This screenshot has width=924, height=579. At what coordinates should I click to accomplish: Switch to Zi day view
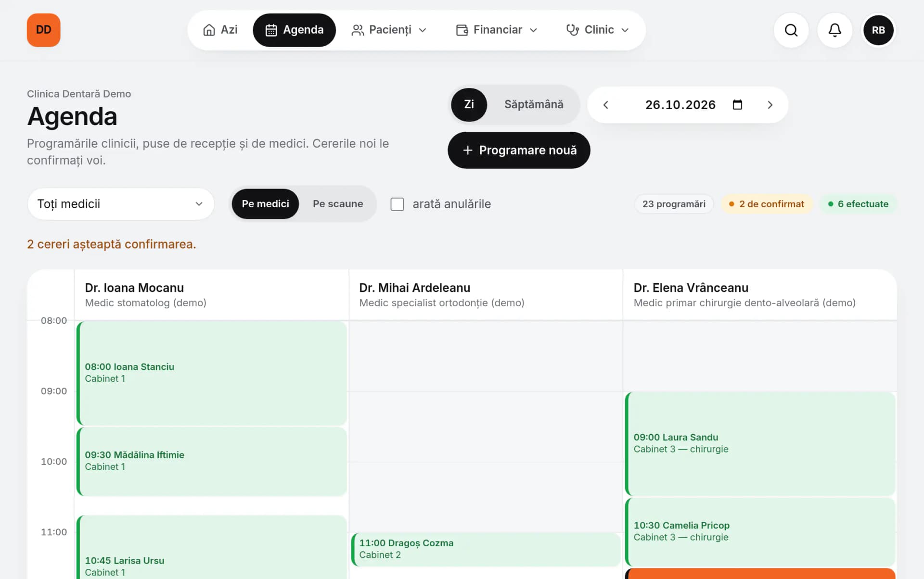point(469,104)
